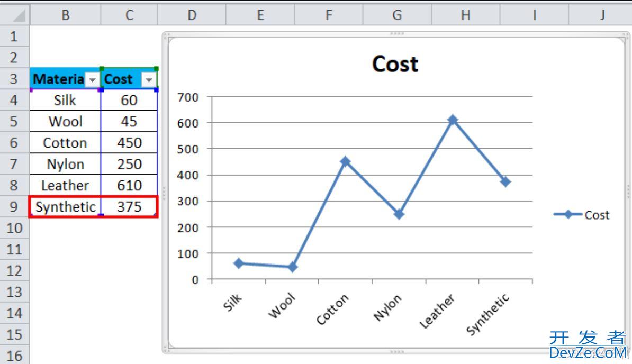632x364 pixels.
Task: Open the Cost column filter dropdown
Action: coord(149,79)
